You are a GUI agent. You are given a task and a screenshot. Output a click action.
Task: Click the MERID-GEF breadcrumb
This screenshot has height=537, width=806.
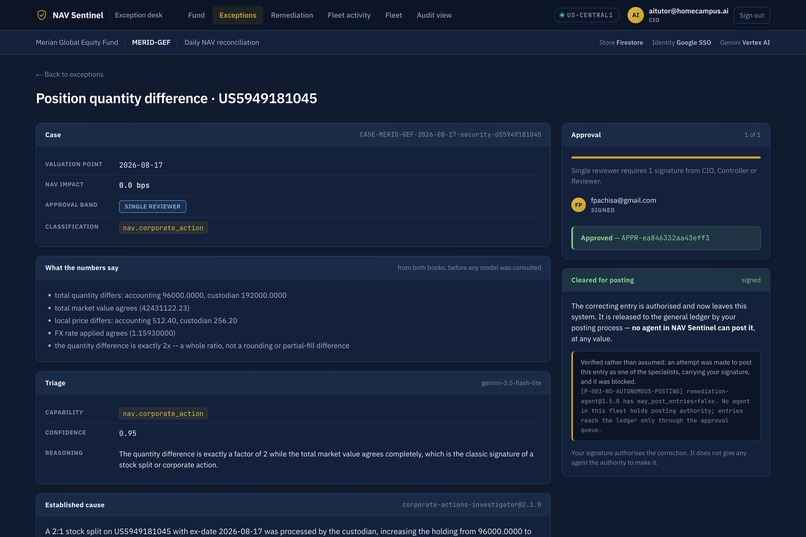coord(151,43)
